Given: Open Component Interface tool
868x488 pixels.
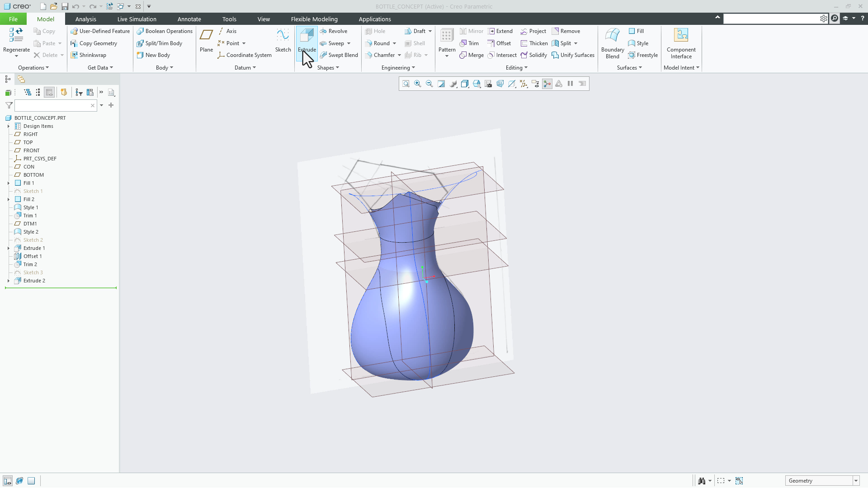Looking at the screenshot, I should point(681,43).
